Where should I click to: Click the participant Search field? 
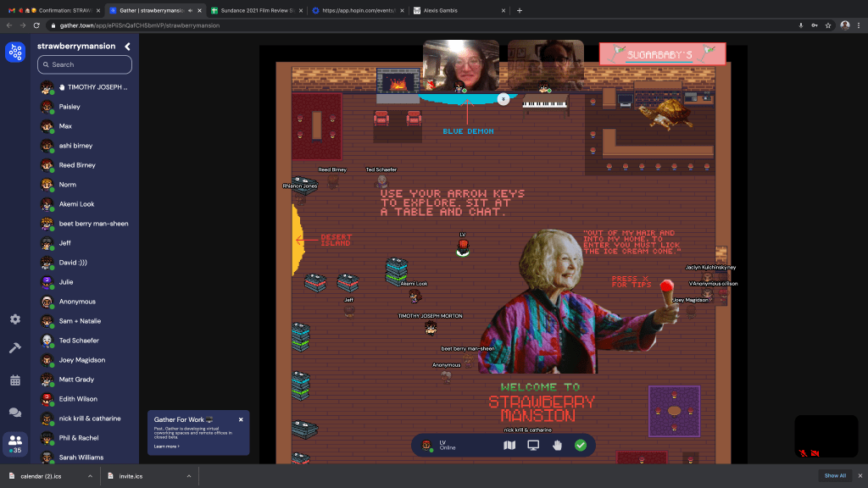point(85,64)
